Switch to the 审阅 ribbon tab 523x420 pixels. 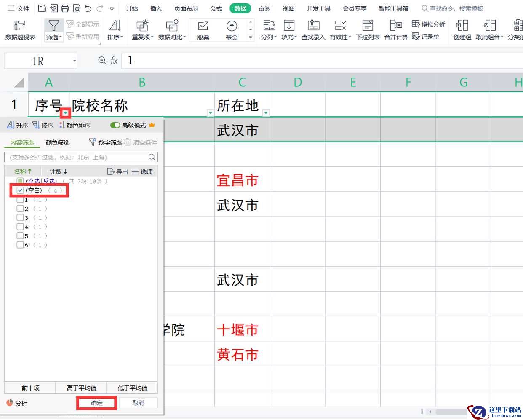pos(264,8)
